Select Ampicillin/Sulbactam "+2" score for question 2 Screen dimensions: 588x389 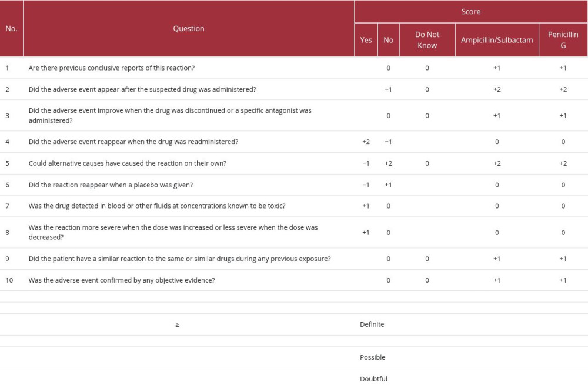pyautogui.click(x=497, y=89)
